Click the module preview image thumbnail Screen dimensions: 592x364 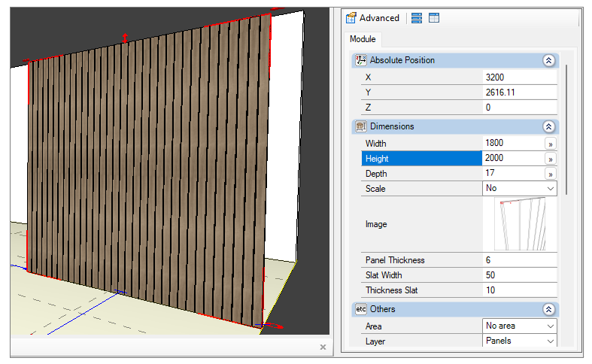520,224
